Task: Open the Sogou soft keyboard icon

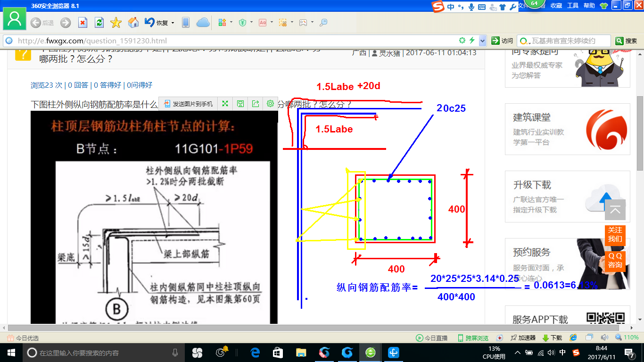Action: click(482, 7)
